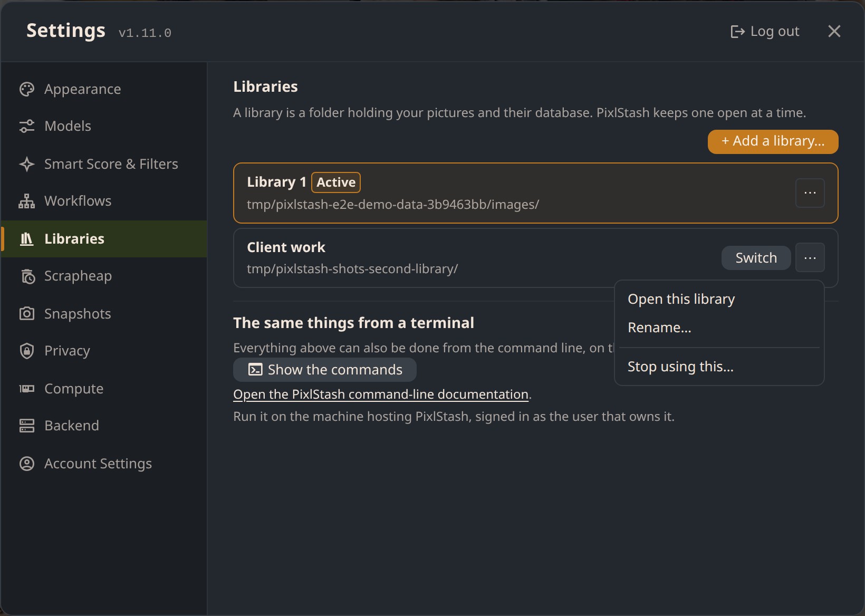Click the Models sliders icon
The image size is (865, 616).
(27, 126)
